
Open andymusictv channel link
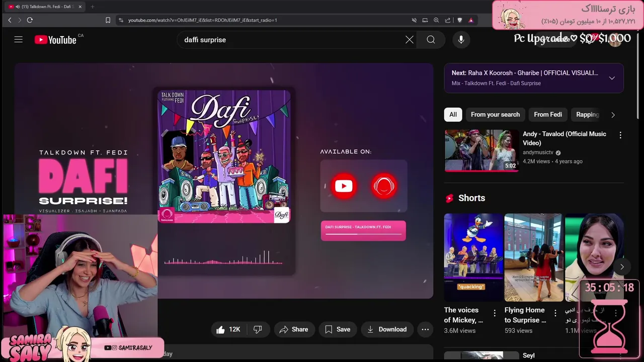click(538, 152)
